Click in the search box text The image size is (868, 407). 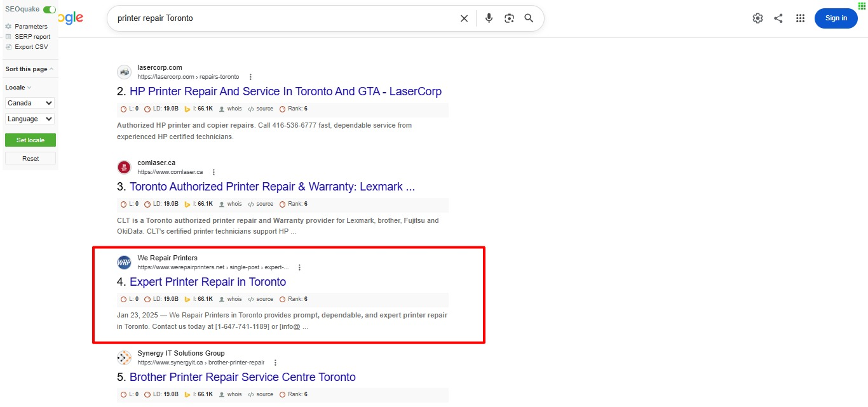(155, 18)
